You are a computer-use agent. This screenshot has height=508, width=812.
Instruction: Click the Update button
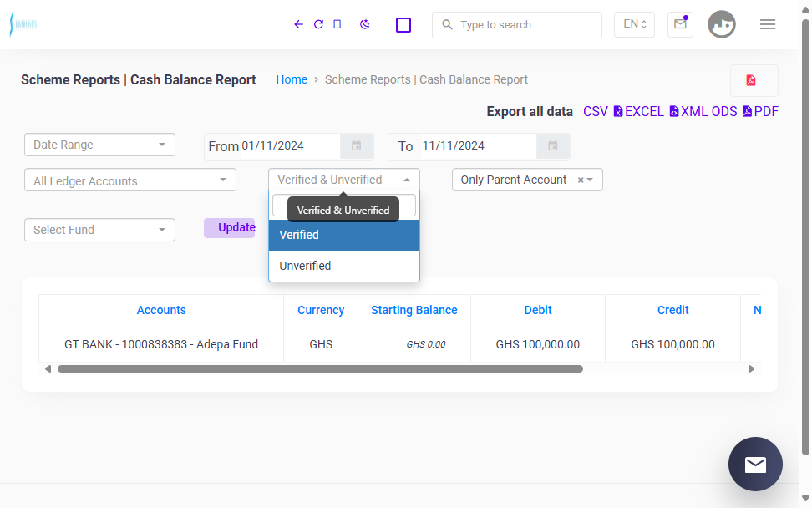click(x=230, y=228)
